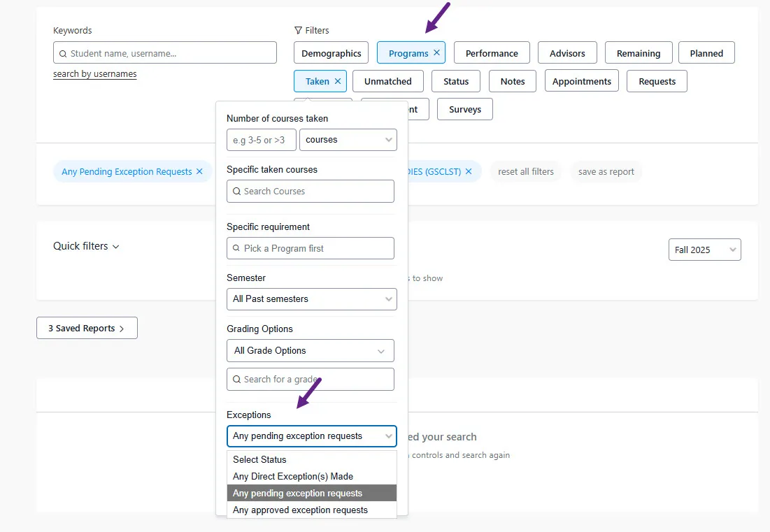Choose the Select Status option
This screenshot has height=532, width=770.
[x=311, y=459]
